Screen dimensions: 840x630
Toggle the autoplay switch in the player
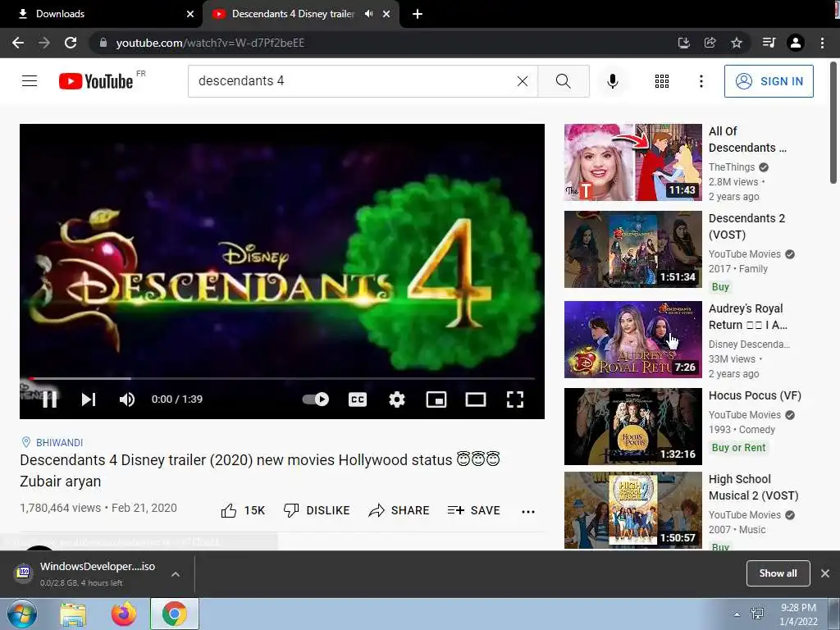(316, 399)
